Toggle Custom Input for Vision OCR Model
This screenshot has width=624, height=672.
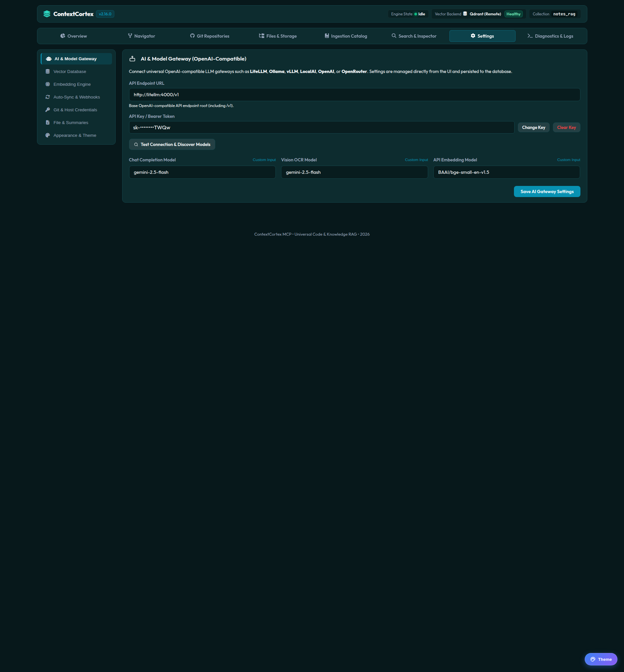pos(416,160)
